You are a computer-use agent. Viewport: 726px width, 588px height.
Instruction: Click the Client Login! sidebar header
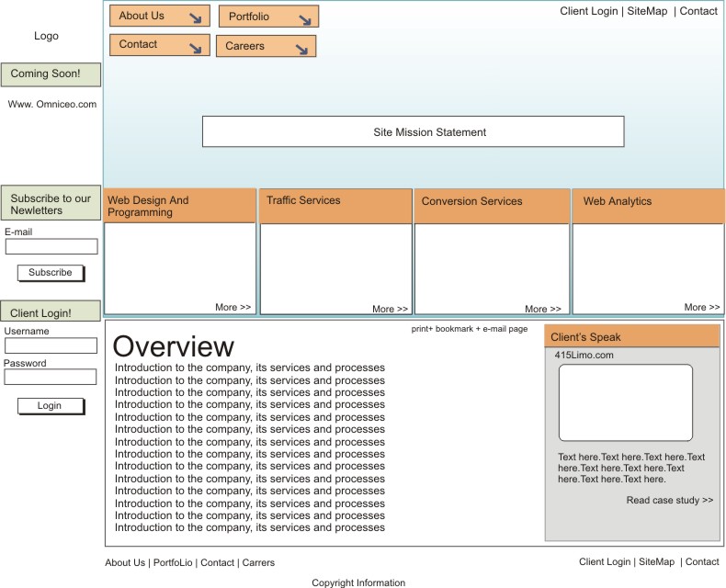[x=51, y=311]
